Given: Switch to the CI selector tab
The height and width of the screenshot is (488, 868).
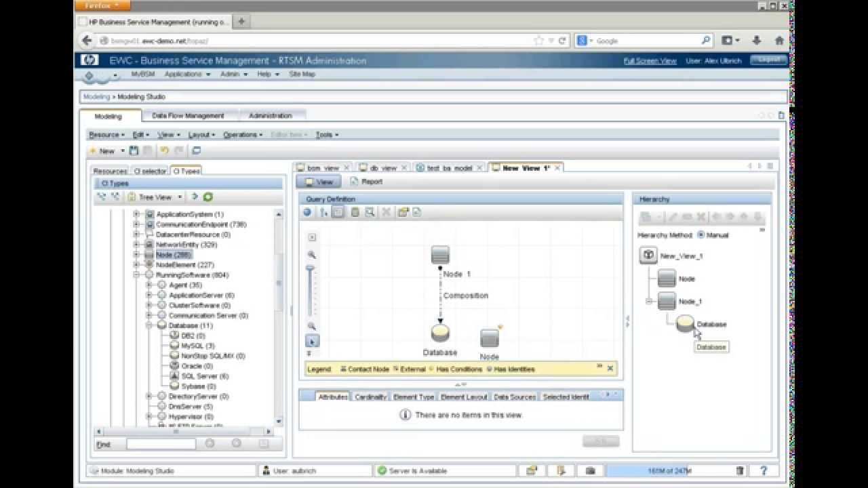Looking at the screenshot, I should tap(149, 171).
